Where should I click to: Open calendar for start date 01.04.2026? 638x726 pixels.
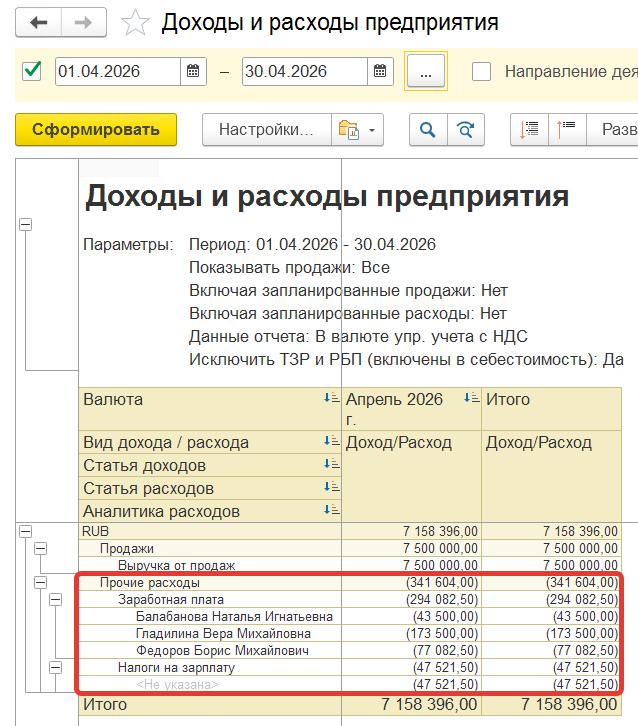tap(193, 71)
